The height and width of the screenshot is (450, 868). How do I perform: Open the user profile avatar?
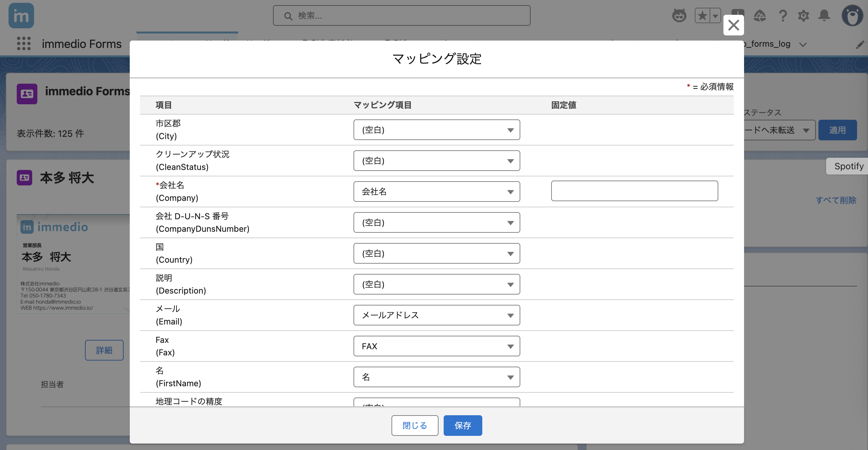coord(852,16)
